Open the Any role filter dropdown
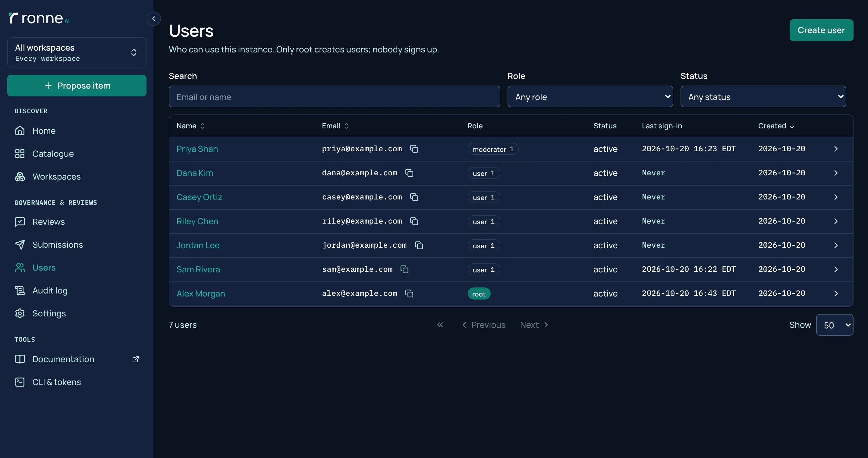Viewport: 868px width, 458px height. point(590,97)
